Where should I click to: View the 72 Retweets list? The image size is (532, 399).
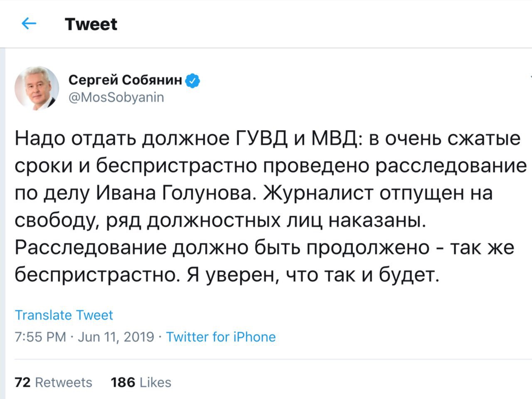tap(54, 382)
